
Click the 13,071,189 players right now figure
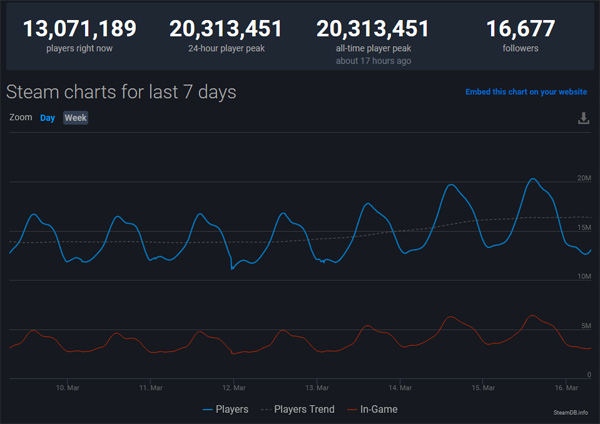click(80, 29)
